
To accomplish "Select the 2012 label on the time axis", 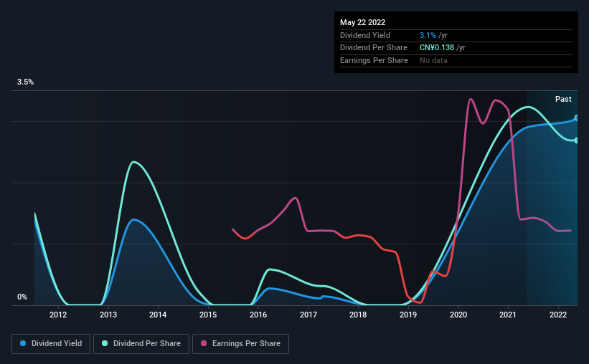I will [58, 315].
